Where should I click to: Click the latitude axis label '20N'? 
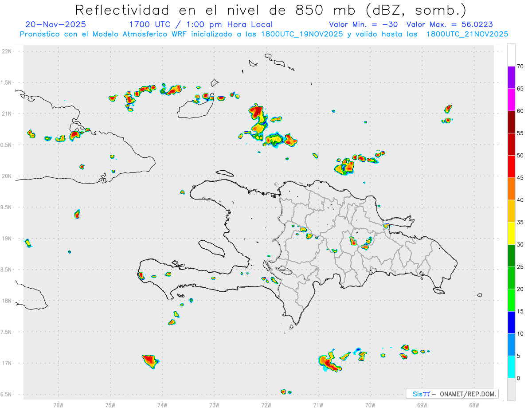(7, 176)
